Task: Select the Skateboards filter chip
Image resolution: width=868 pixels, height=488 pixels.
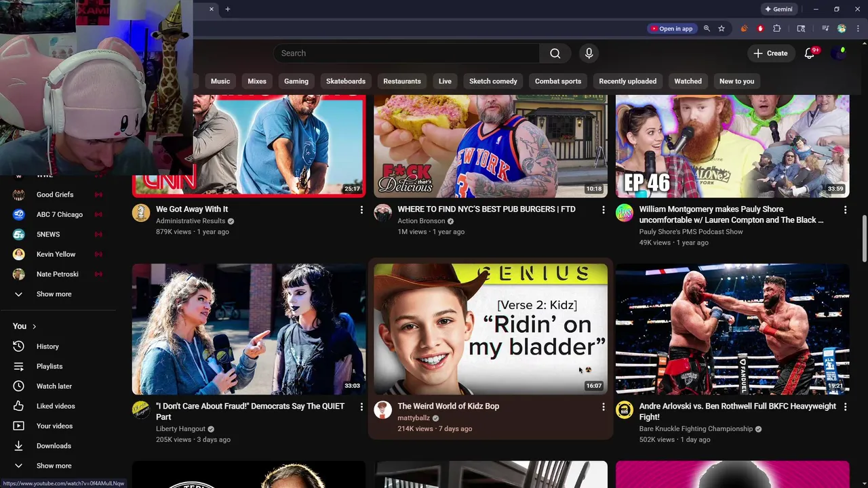Action: pos(346,81)
